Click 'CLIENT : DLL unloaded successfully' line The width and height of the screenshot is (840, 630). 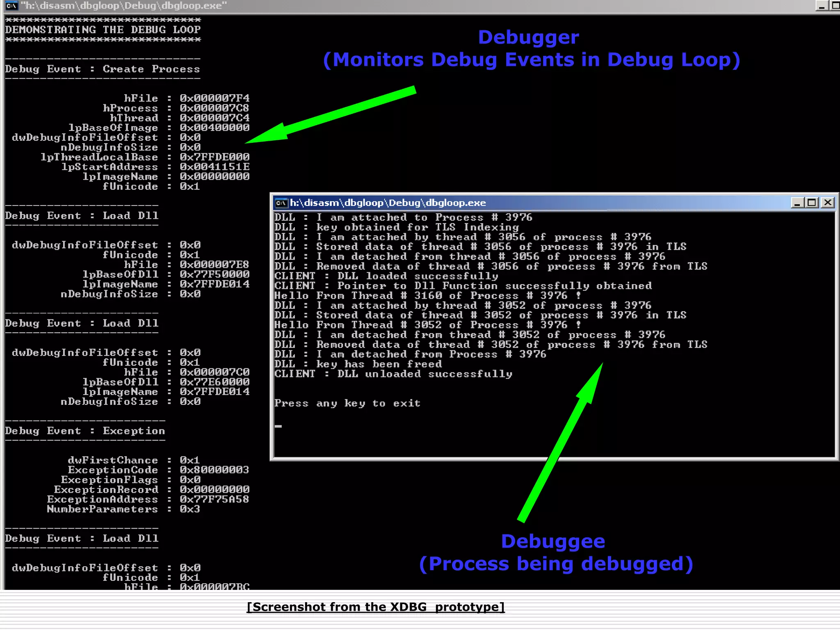pos(393,374)
